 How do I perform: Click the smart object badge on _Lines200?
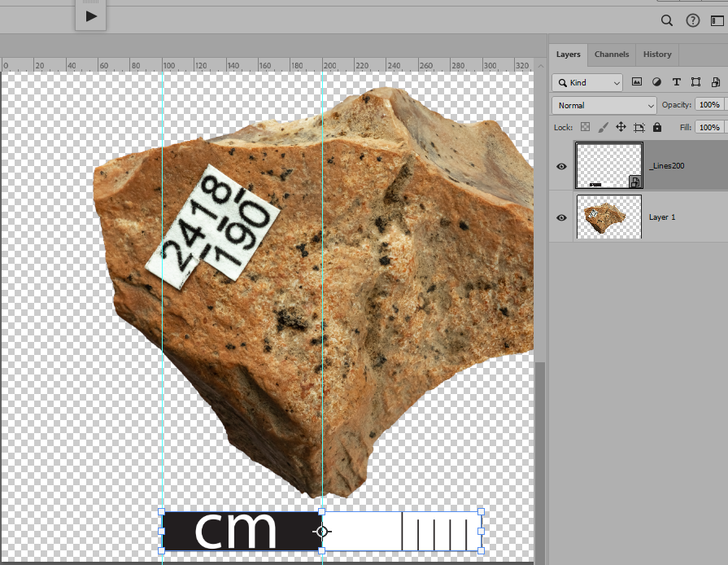[x=635, y=182]
